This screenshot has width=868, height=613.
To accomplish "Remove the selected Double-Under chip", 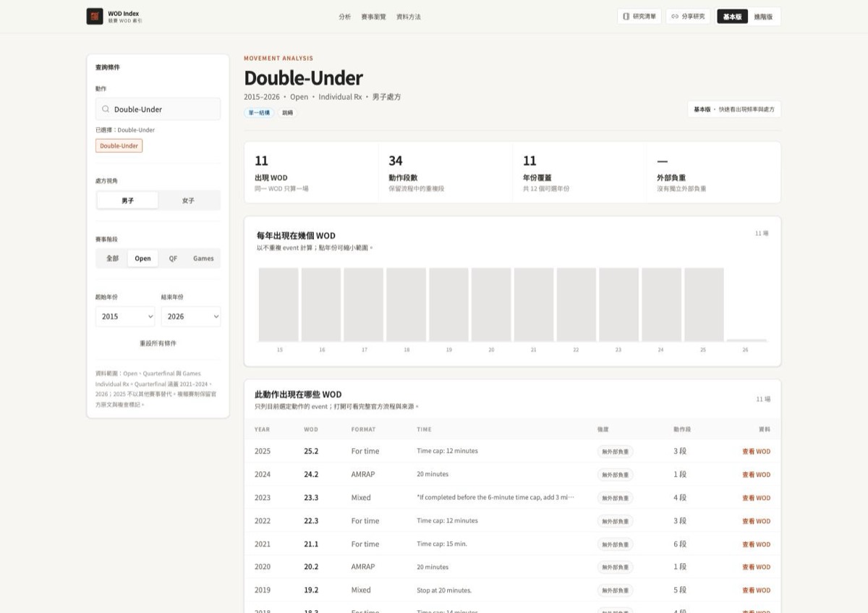I will 119,145.
